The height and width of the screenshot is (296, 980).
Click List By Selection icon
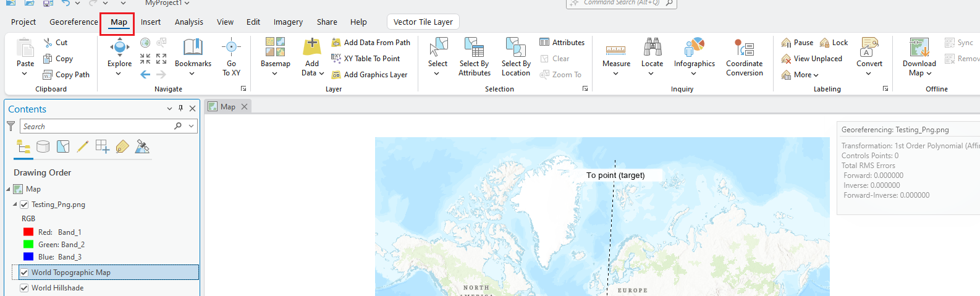[63, 146]
